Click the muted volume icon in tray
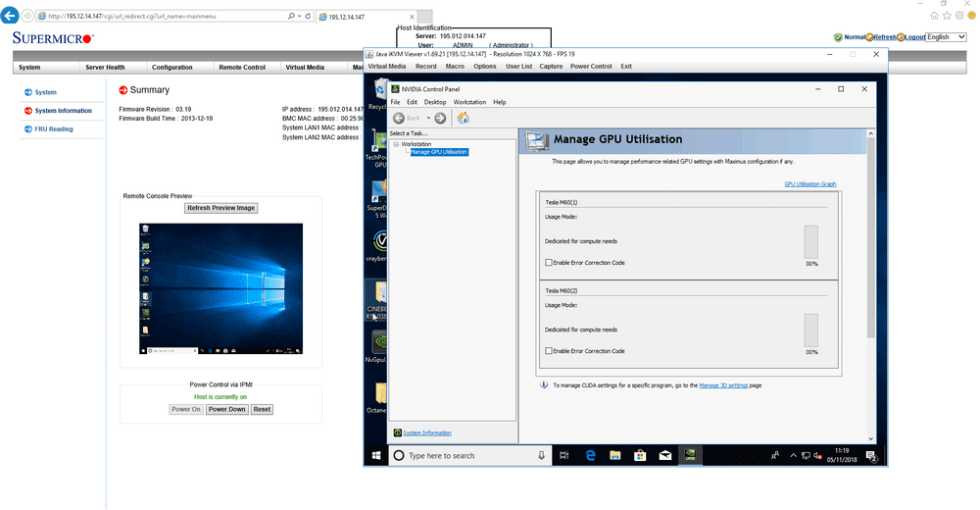 point(817,455)
